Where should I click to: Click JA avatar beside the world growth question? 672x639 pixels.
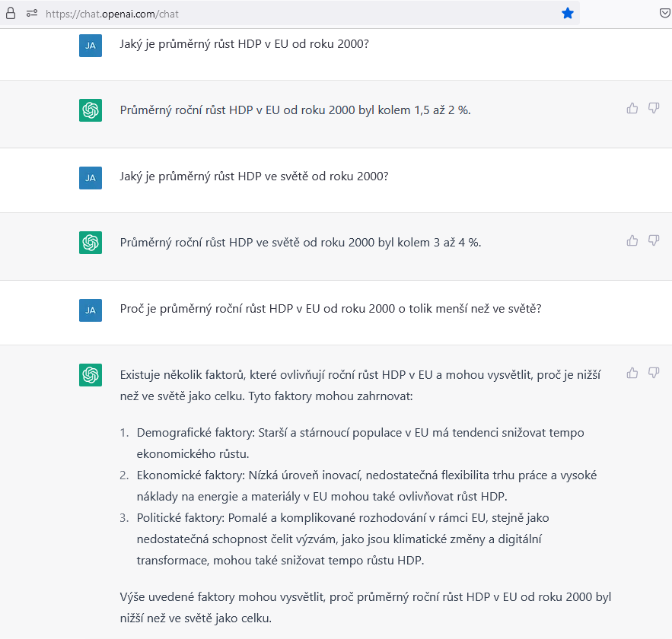pos(91,178)
